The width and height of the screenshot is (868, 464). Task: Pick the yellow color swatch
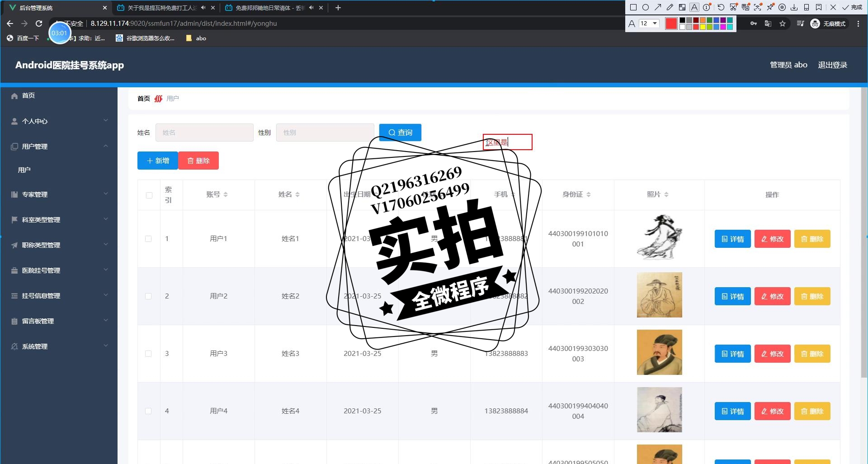(x=703, y=27)
